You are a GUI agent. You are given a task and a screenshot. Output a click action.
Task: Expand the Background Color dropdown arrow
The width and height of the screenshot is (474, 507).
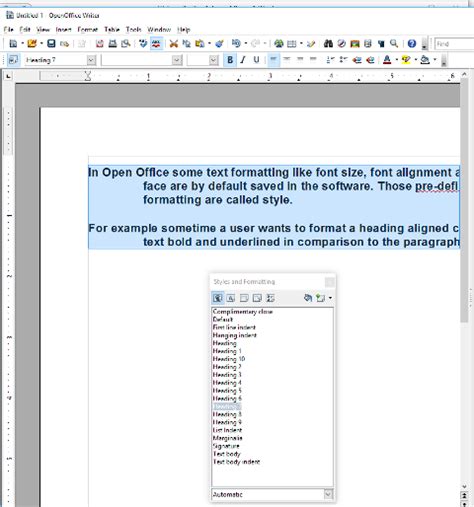coord(435,60)
